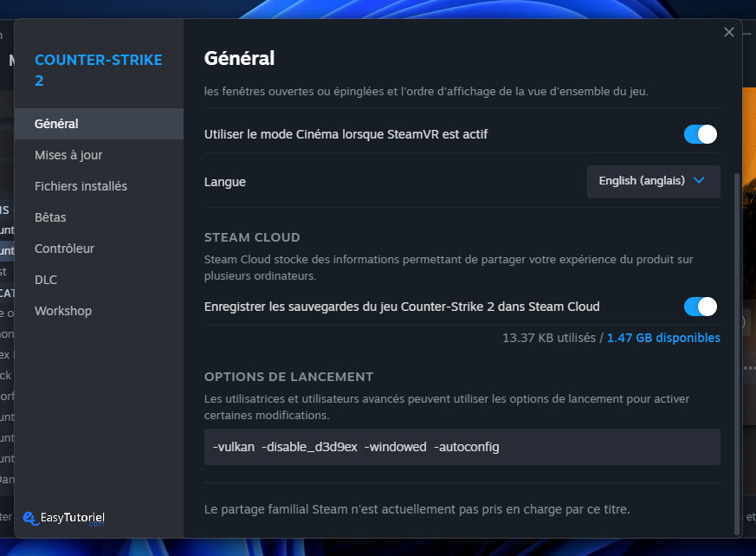The image size is (756, 556).
Task: Open the Contrôleur settings section
Action: 99,249
